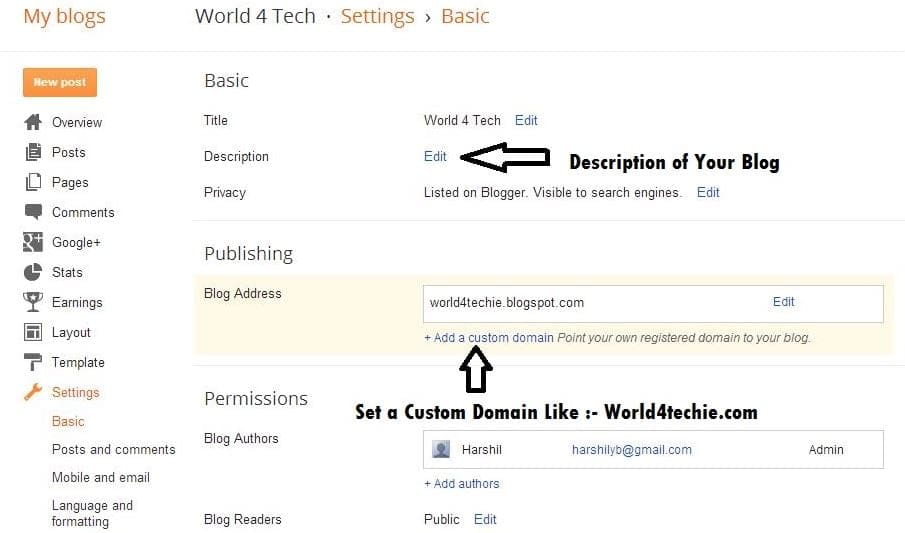The image size is (905, 533).
Task: Open Posts and comments settings
Action: coord(114,449)
